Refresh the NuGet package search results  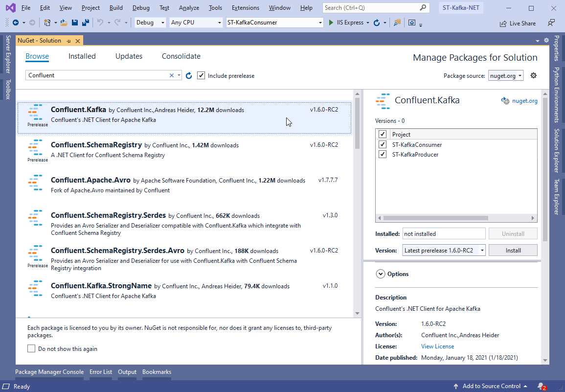189,76
